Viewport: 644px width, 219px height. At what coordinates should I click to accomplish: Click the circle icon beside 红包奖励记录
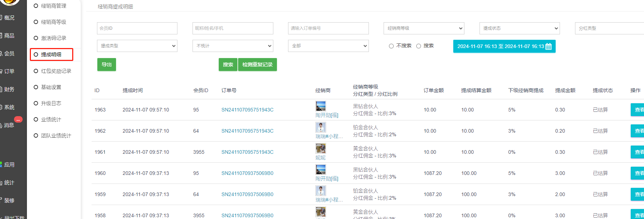pos(36,71)
